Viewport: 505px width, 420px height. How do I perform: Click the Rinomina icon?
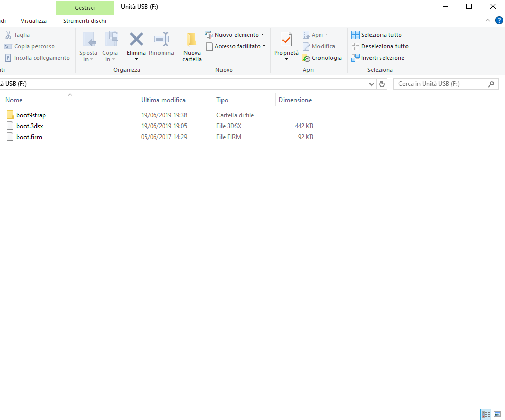click(x=162, y=39)
